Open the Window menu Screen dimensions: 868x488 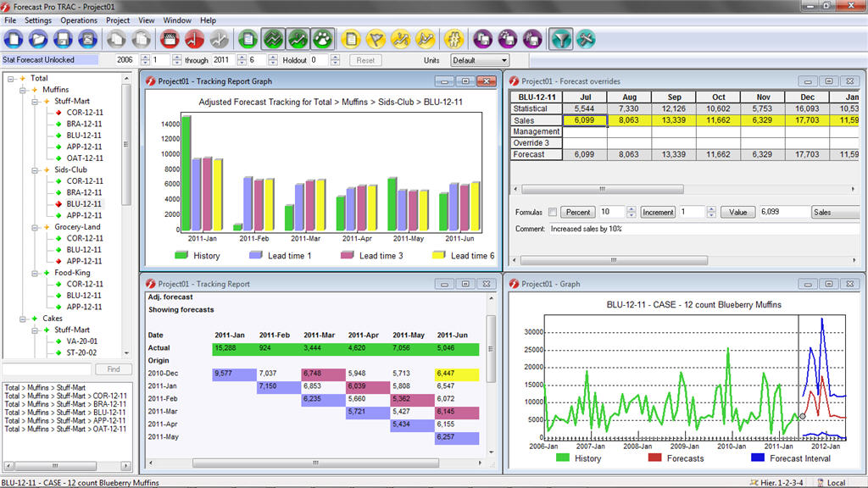click(x=177, y=20)
